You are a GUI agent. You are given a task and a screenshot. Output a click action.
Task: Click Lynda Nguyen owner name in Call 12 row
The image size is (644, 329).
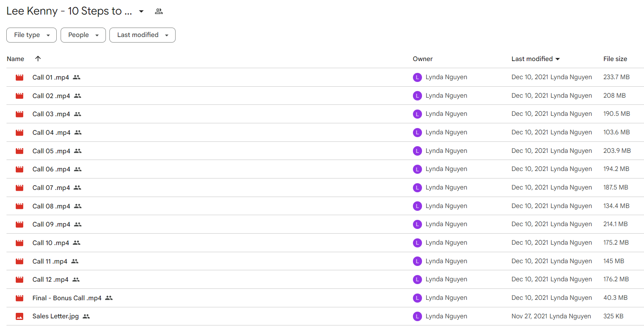pos(446,279)
